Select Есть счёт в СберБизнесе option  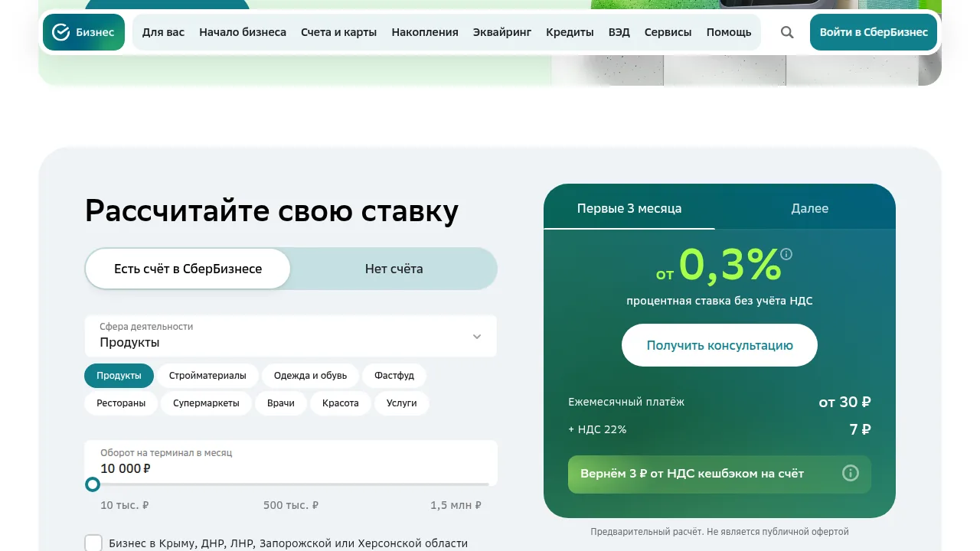coord(188,269)
